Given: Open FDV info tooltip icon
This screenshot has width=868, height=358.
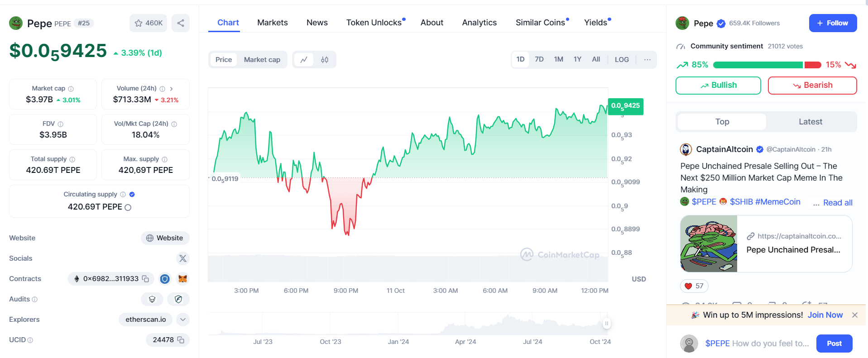Looking at the screenshot, I should pyautogui.click(x=61, y=124).
